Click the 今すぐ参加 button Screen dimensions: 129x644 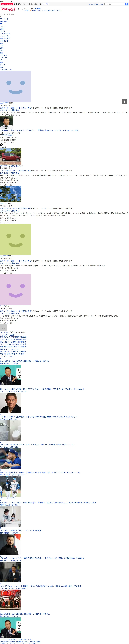pyautogui.click(x=45, y=4)
